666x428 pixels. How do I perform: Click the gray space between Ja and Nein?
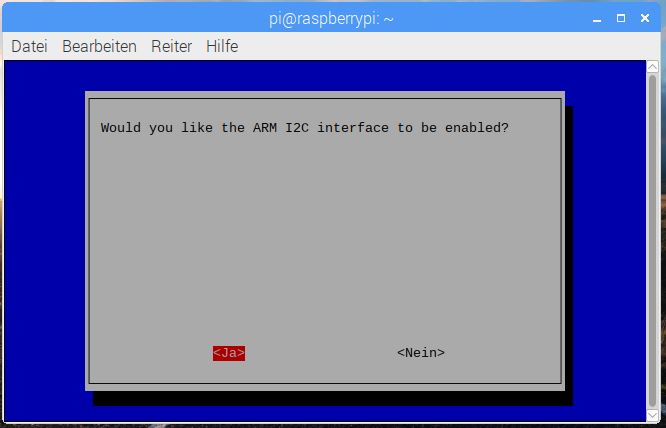[320, 353]
